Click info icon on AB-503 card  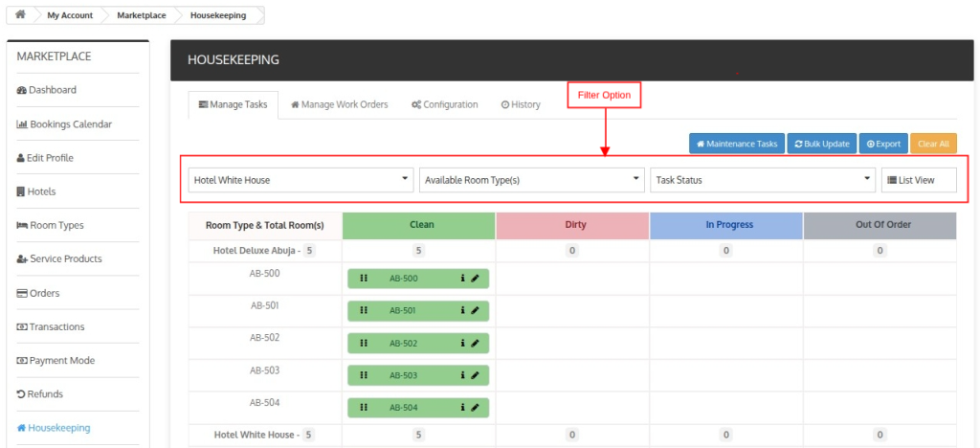(x=462, y=375)
